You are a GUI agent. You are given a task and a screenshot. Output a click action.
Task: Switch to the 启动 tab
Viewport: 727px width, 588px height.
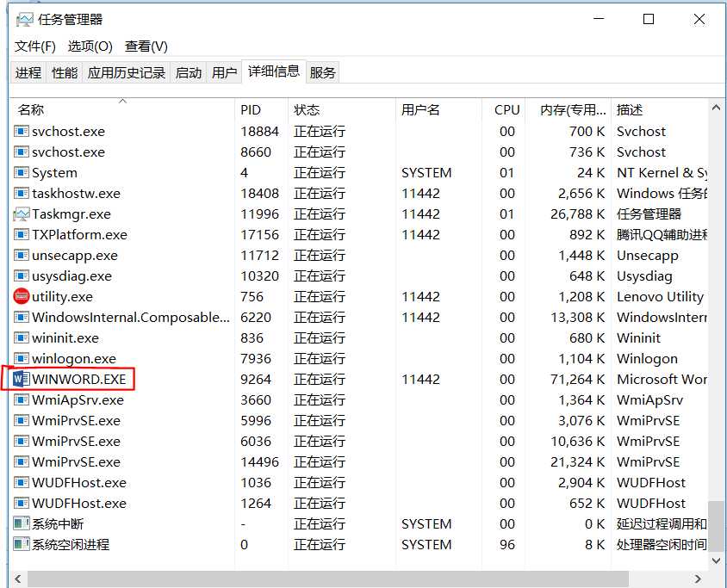[189, 73]
